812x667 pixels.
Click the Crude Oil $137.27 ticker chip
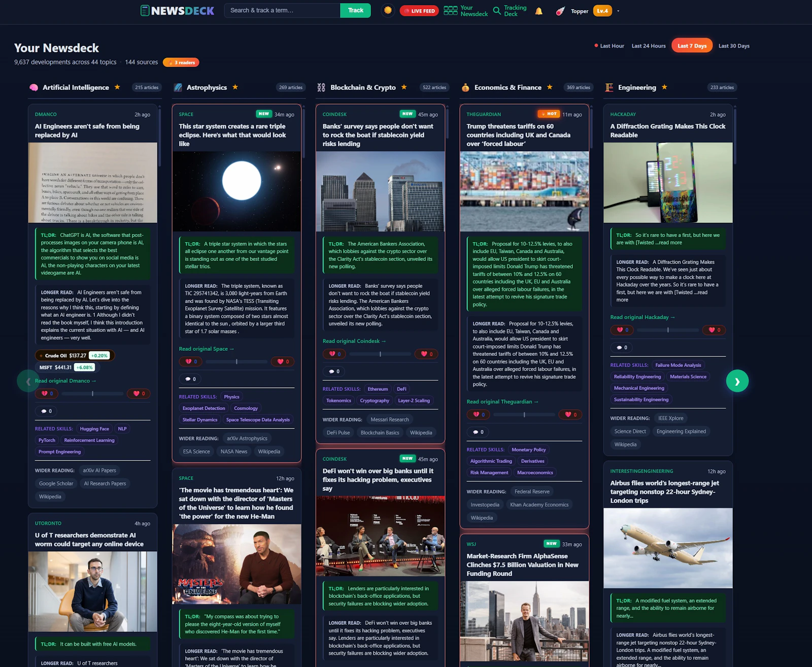click(75, 356)
